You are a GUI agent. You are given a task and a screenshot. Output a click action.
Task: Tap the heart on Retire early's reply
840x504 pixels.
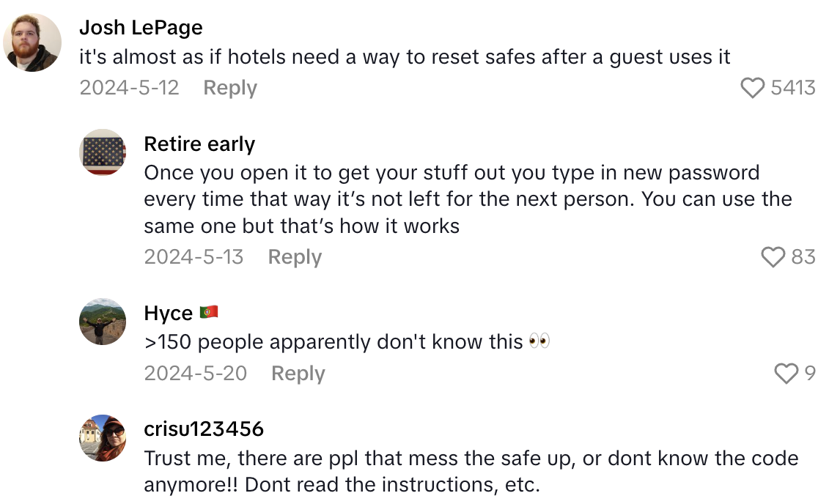coord(773,257)
